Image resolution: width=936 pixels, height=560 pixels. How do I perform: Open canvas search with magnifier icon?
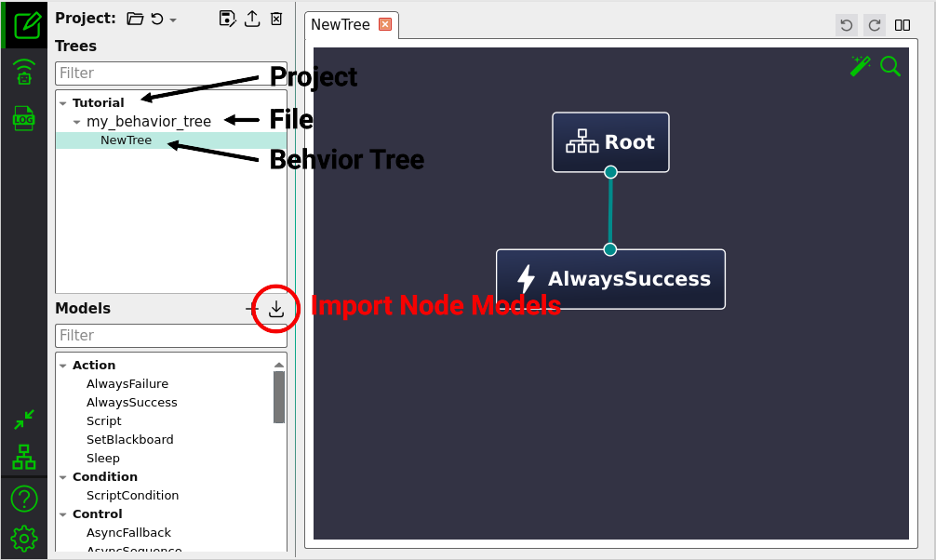(x=890, y=66)
